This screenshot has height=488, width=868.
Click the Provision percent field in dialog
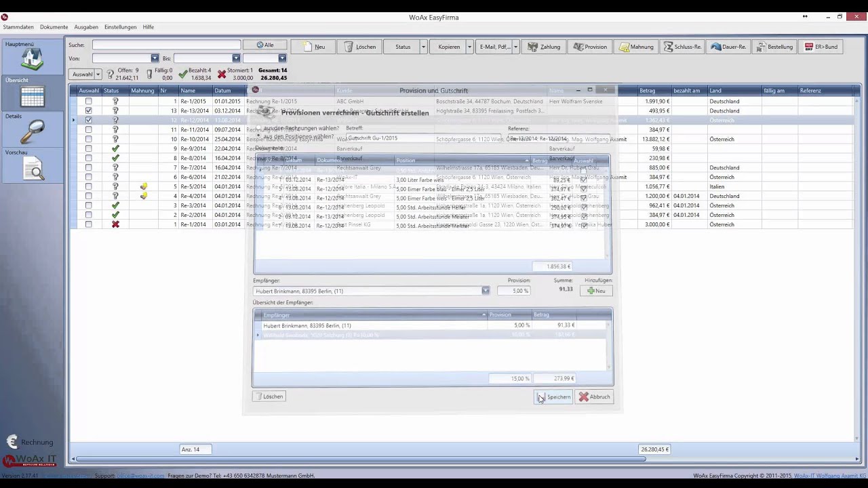[514, 291]
